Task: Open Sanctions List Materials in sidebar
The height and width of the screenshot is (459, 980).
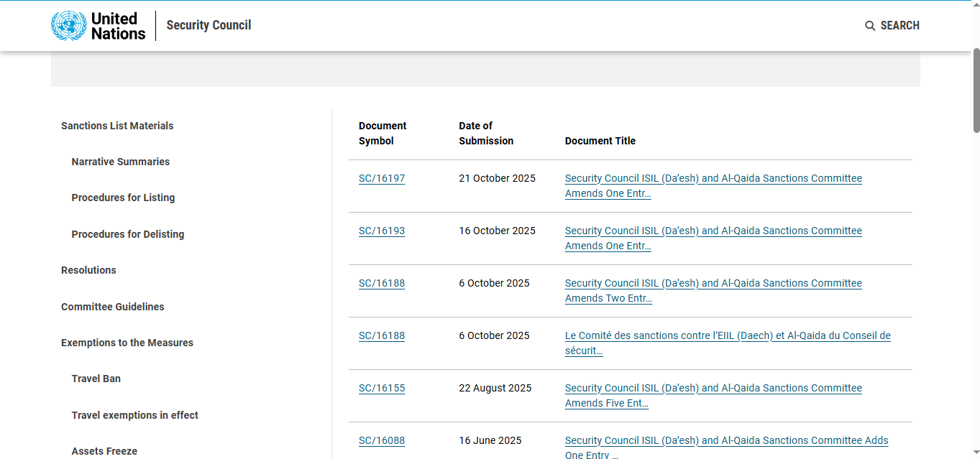Action: [117, 126]
